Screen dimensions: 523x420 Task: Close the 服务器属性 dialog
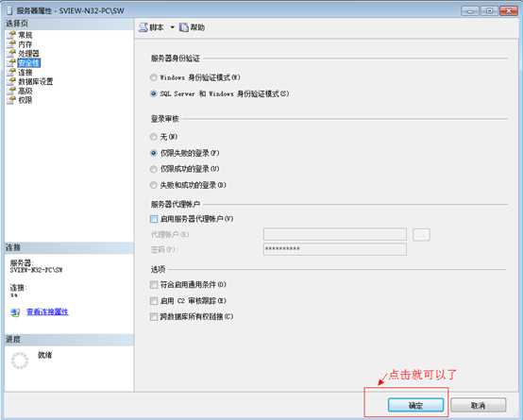click(x=509, y=11)
